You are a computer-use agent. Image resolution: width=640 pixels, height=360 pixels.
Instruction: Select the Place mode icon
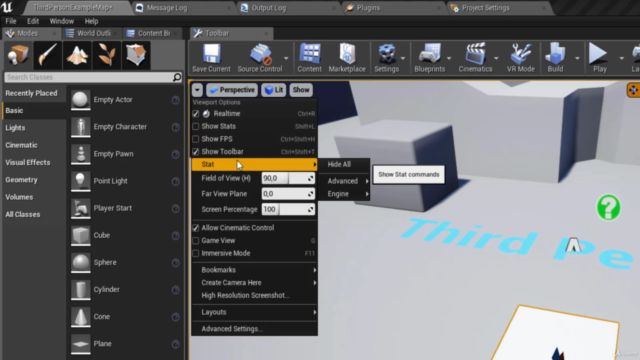(18, 55)
